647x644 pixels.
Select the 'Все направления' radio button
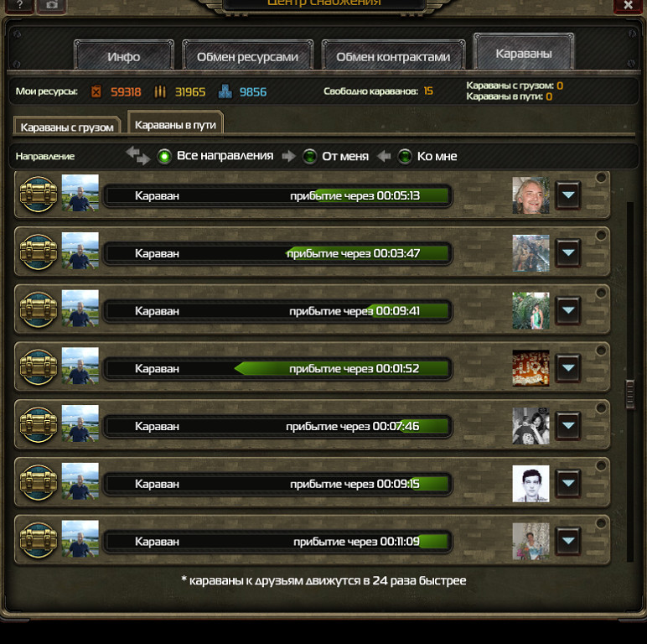tap(164, 156)
